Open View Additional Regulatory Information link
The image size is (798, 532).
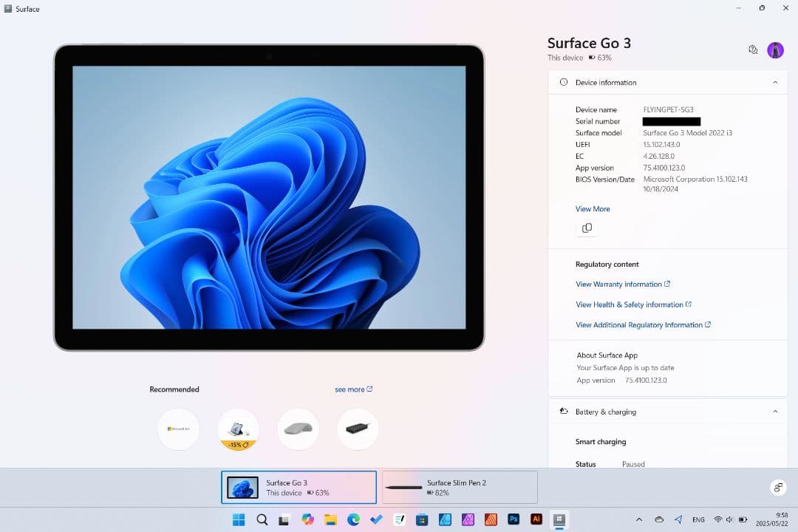pyautogui.click(x=644, y=325)
